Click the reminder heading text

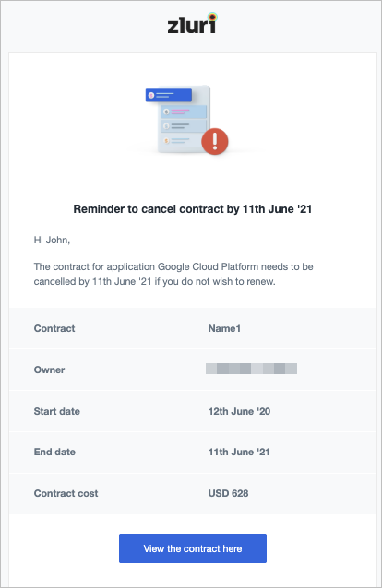tap(193, 209)
